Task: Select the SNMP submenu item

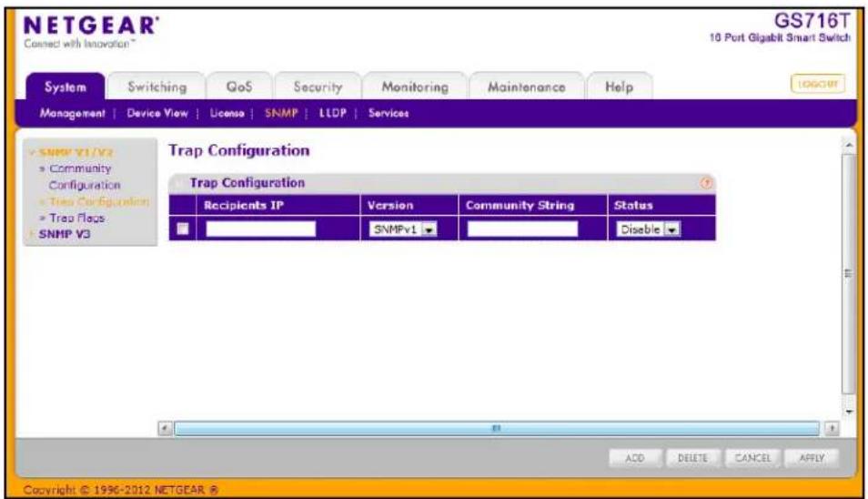Action: [x=281, y=113]
